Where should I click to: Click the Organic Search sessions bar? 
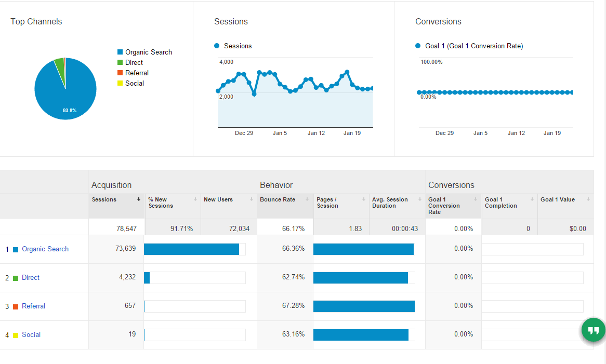tap(191, 249)
